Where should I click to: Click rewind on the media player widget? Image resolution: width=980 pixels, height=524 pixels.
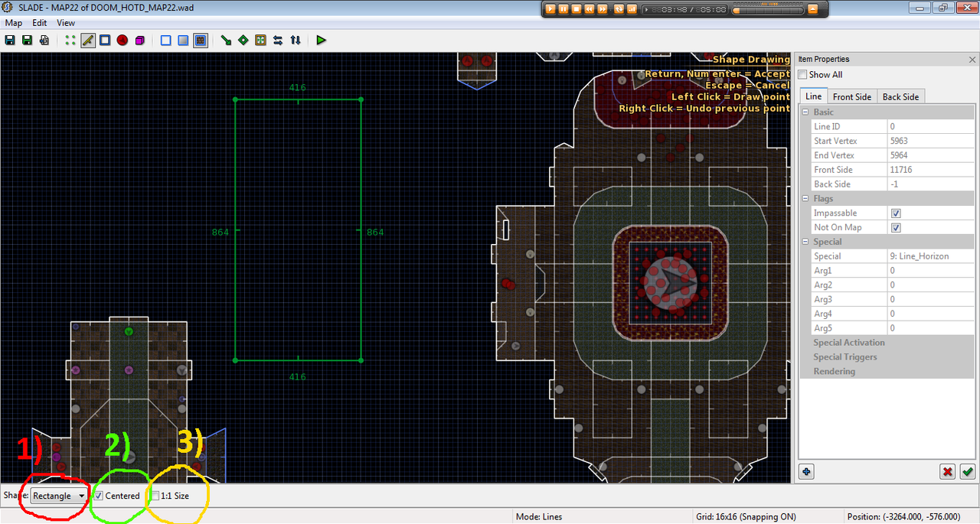pyautogui.click(x=590, y=9)
